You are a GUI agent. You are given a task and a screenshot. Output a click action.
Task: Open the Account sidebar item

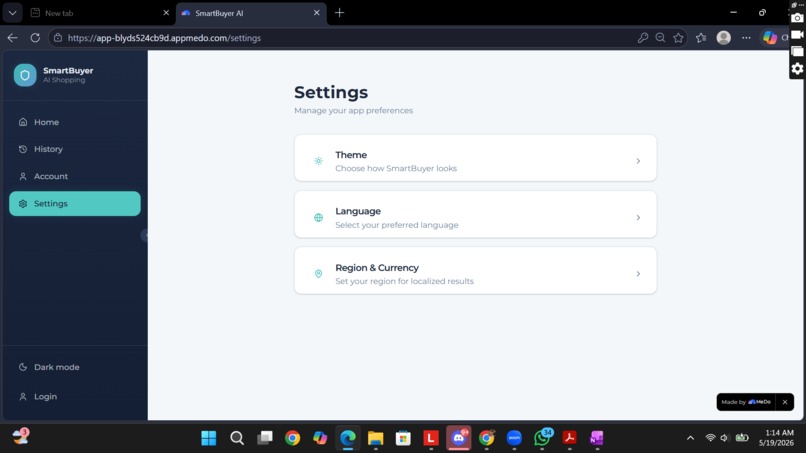tap(75, 176)
